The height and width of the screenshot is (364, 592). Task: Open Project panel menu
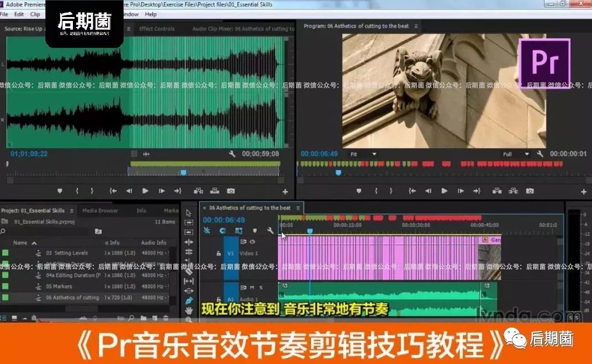pyautogui.click(x=71, y=211)
